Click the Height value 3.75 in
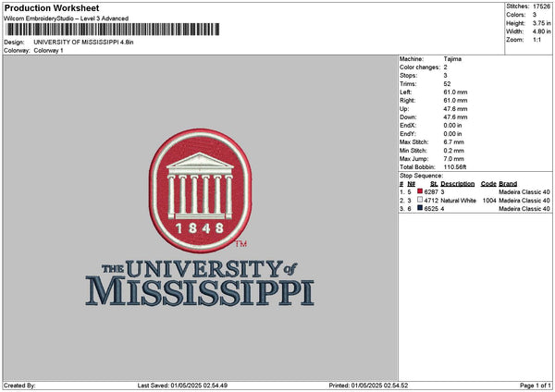555x392 pixels. point(541,23)
